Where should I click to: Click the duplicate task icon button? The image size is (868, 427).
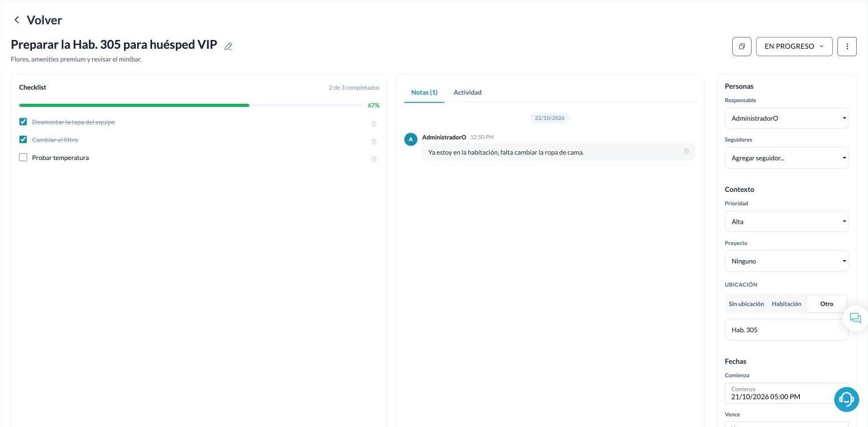click(742, 46)
